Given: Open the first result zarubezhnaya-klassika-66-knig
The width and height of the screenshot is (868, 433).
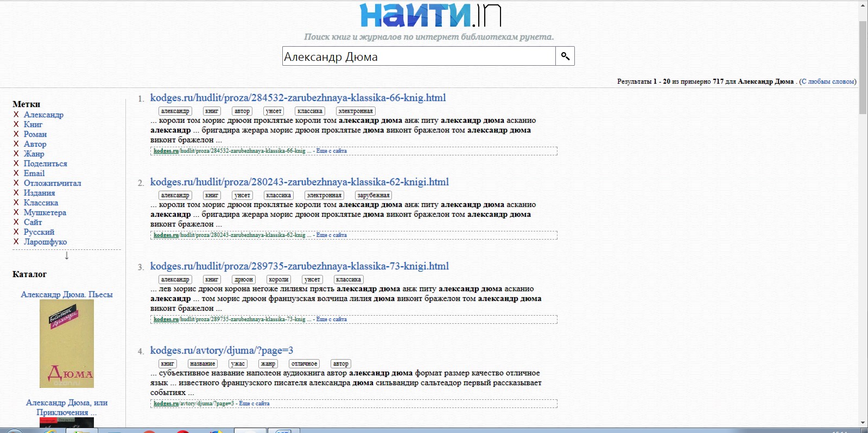Looking at the screenshot, I should 297,98.
